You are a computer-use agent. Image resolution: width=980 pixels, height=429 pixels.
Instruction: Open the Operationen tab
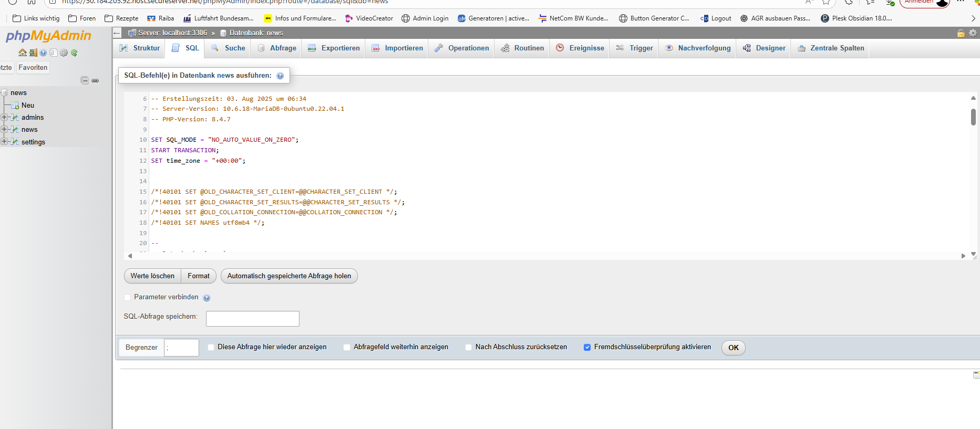tap(462, 48)
